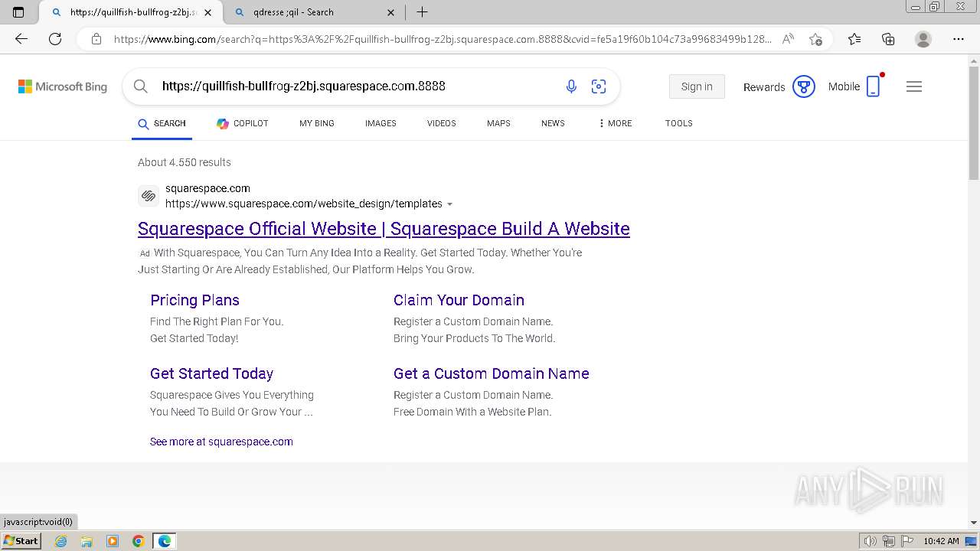
Task: Click the browser address bar URL
Action: pyautogui.click(x=443, y=39)
